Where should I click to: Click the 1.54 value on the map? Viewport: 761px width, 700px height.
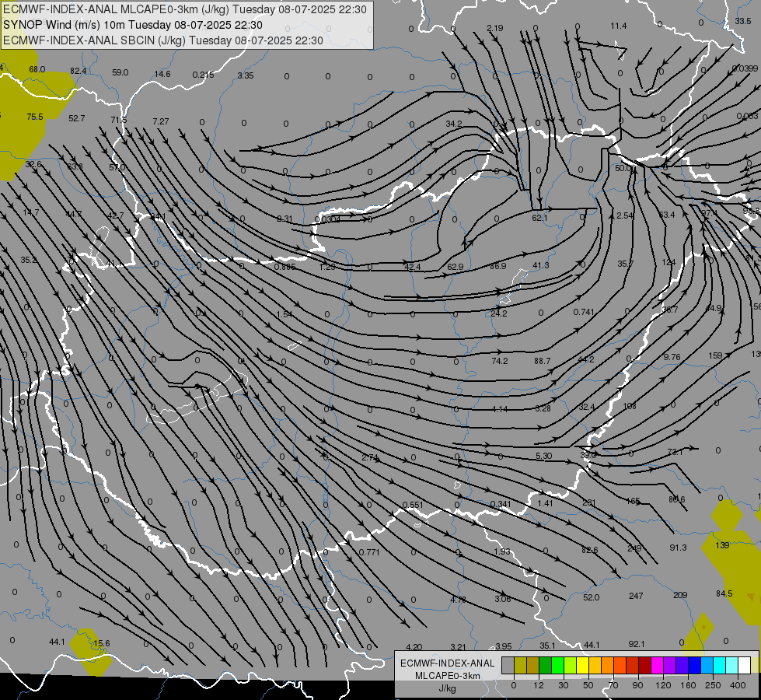point(285,314)
